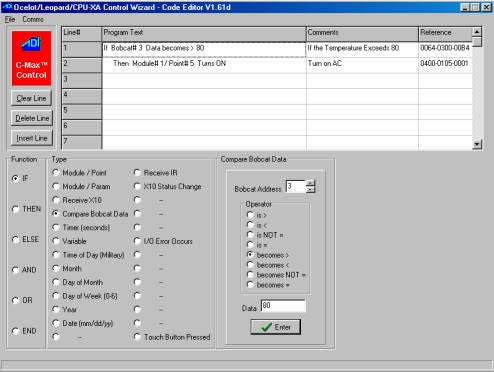This screenshot has height=372, width=494.
Task: Open the Comms menu
Action: tap(33, 19)
